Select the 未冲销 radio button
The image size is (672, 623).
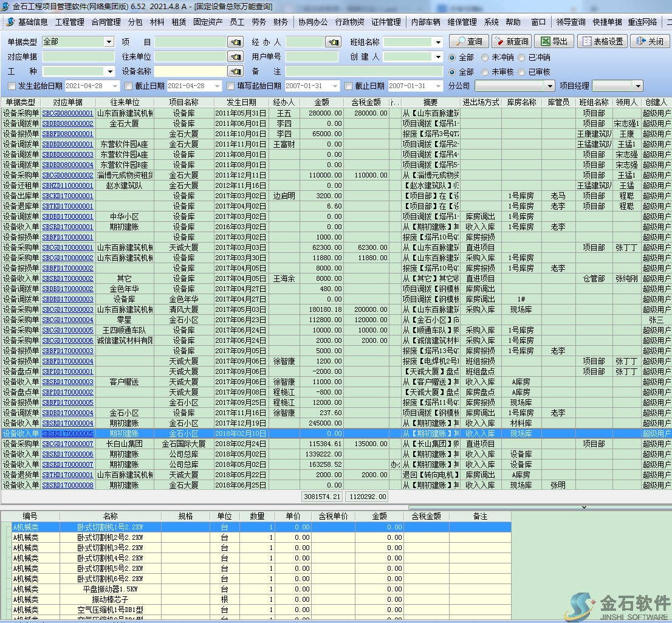coord(485,58)
